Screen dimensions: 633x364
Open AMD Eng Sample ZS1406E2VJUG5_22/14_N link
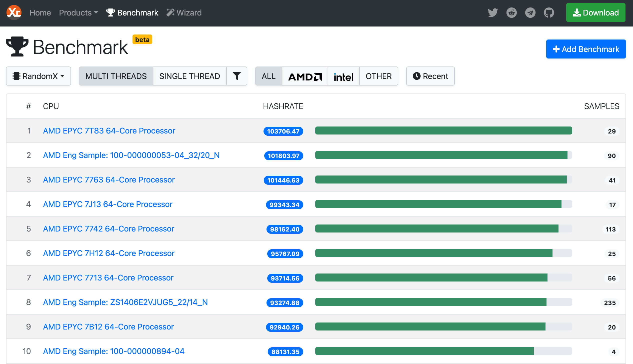point(125,302)
